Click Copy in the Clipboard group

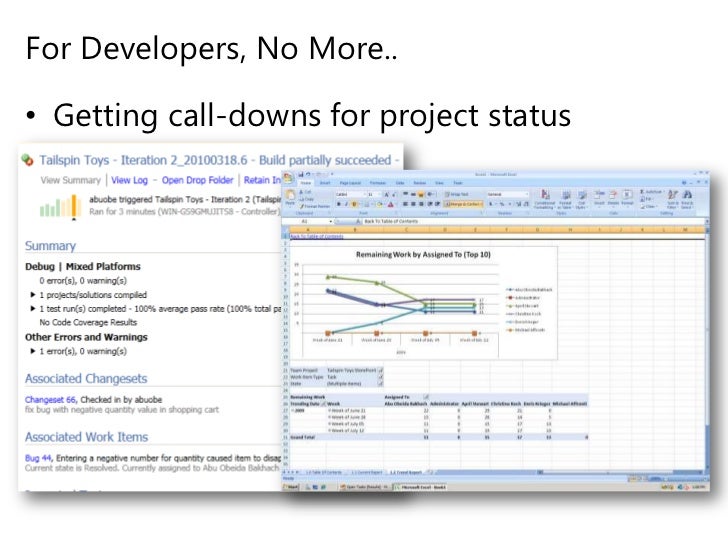tap(306, 199)
